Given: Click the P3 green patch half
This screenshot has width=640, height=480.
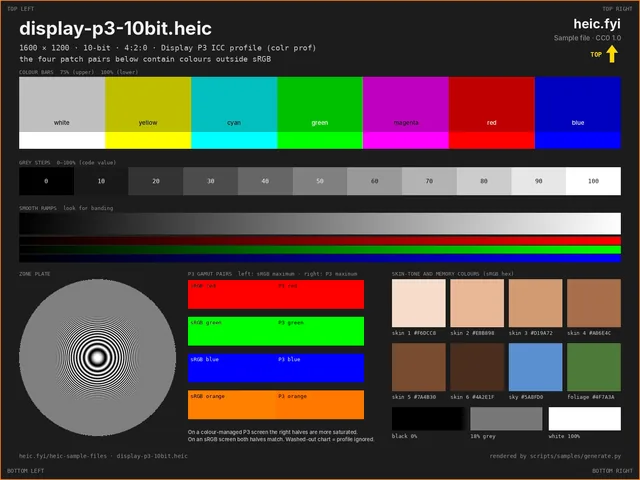Looking at the screenshot, I should click(320, 331).
